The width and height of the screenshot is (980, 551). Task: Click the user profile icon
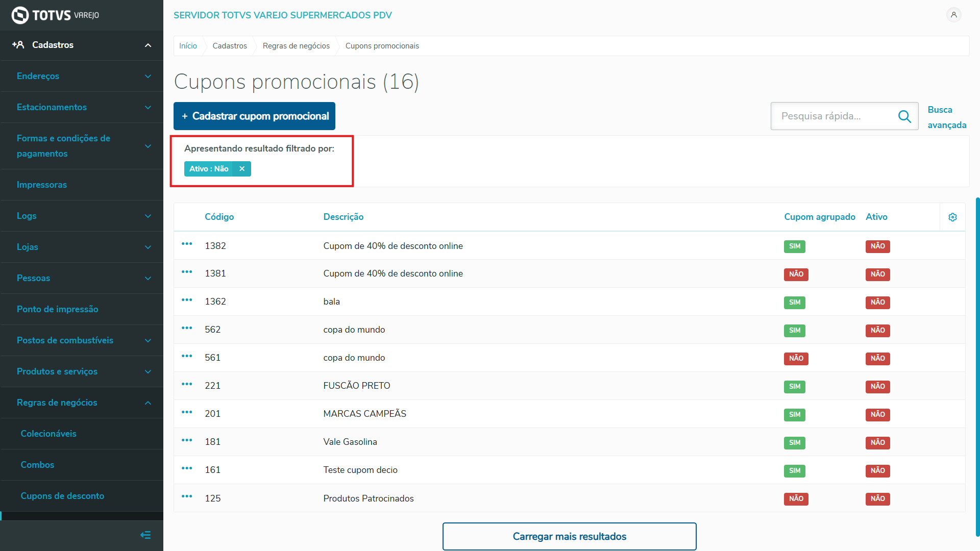click(953, 15)
